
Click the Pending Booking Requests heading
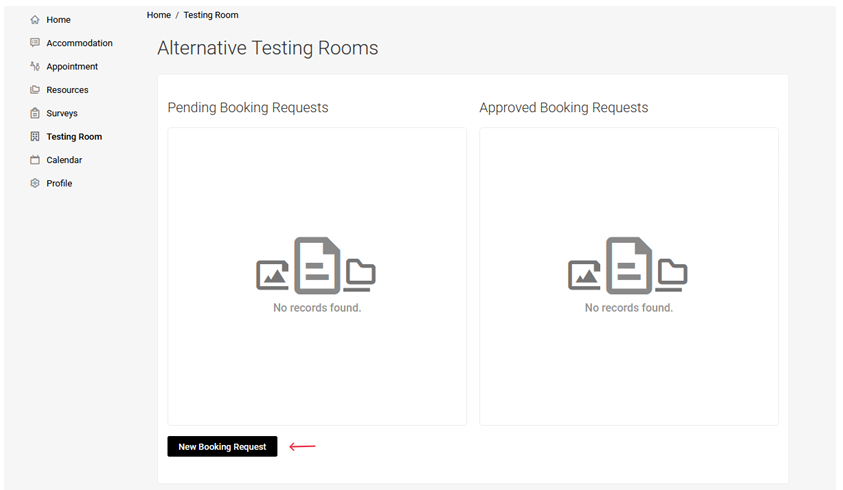[248, 108]
